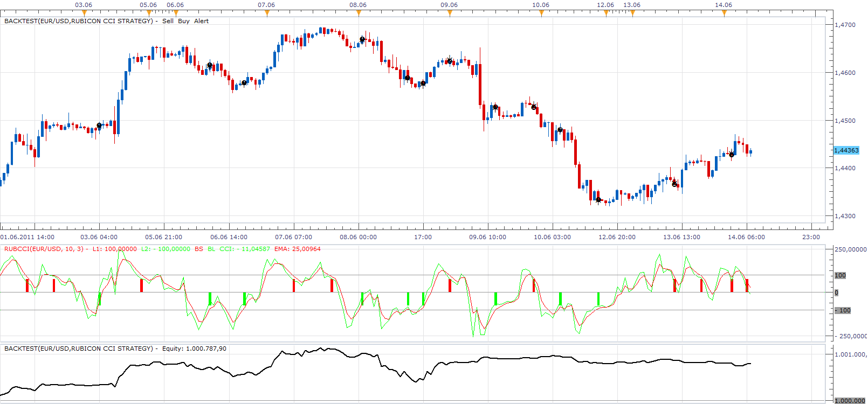The height and width of the screenshot is (404, 868).
Task: Click the Sell label in backtest header
Action: point(168,21)
